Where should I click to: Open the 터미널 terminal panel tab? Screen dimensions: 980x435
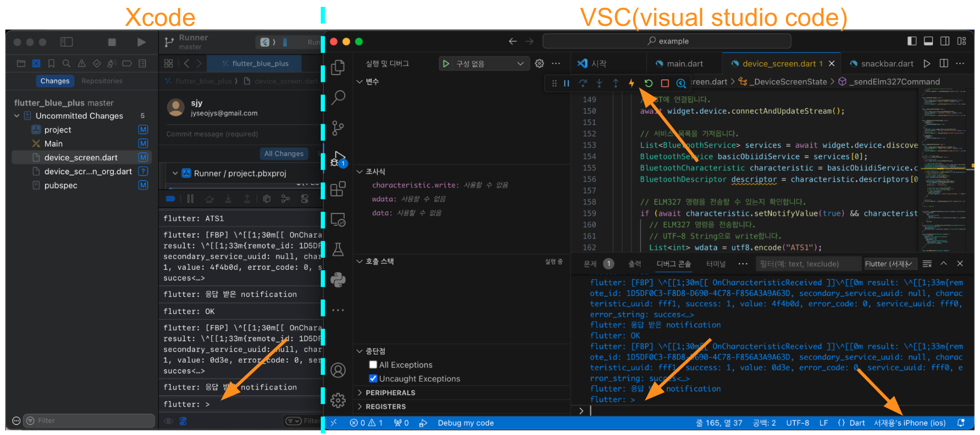716,264
